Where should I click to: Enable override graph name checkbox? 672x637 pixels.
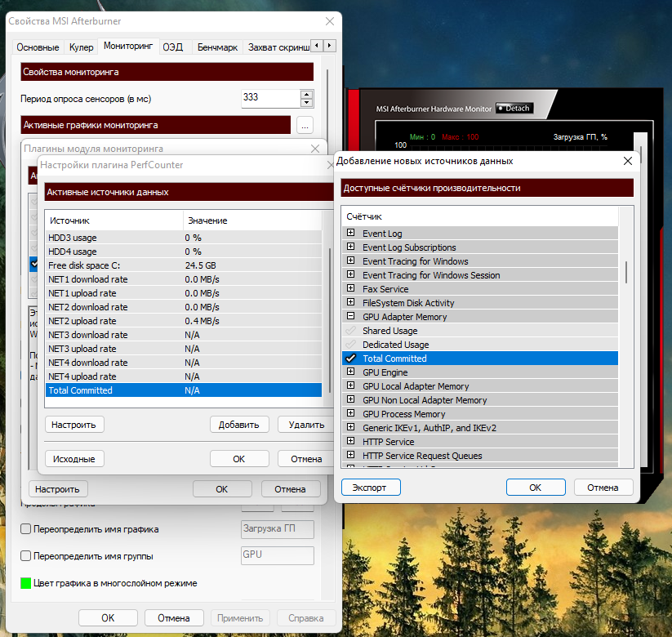25,529
